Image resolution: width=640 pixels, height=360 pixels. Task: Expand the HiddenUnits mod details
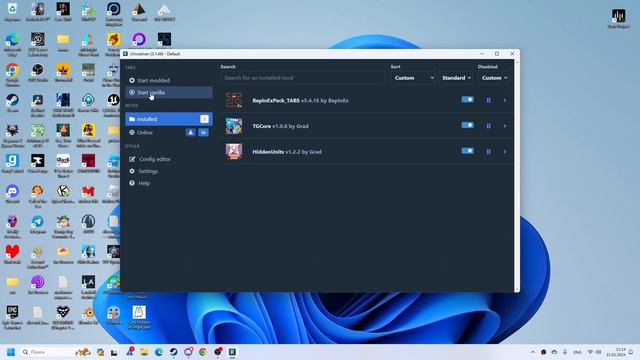coord(505,152)
